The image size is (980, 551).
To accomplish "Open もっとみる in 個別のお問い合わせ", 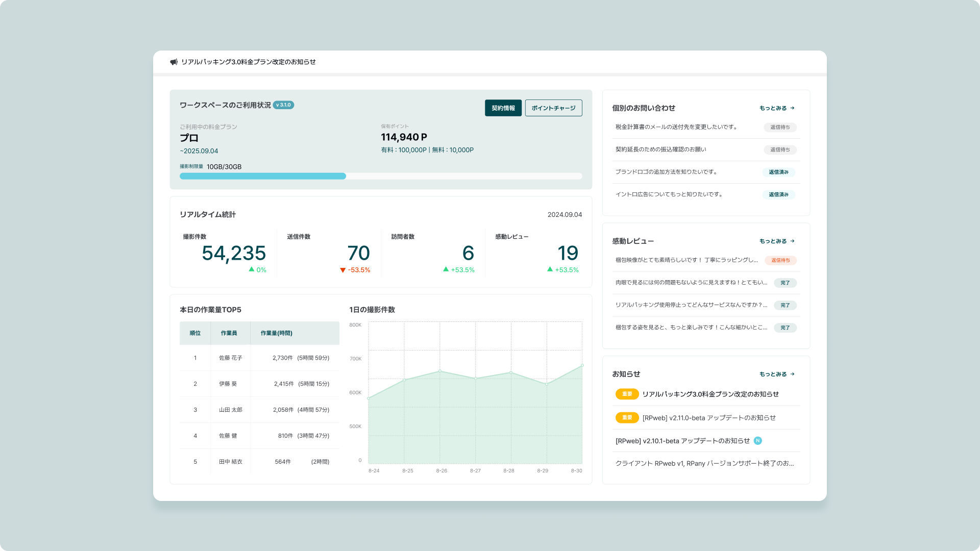I will point(776,108).
